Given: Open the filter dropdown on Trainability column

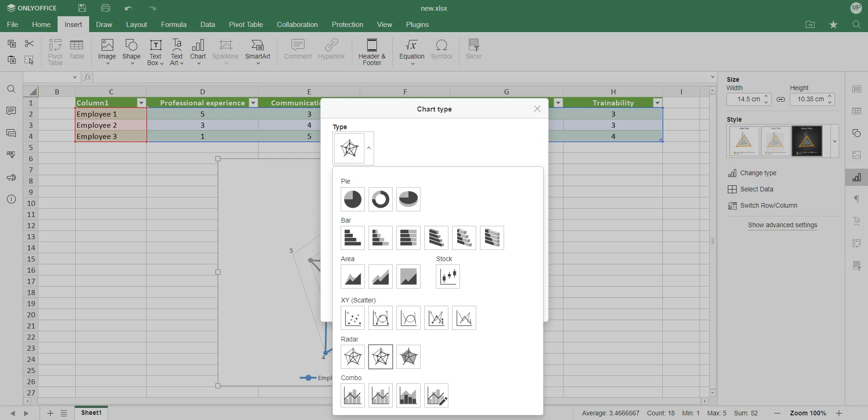Looking at the screenshot, I should [x=658, y=103].
